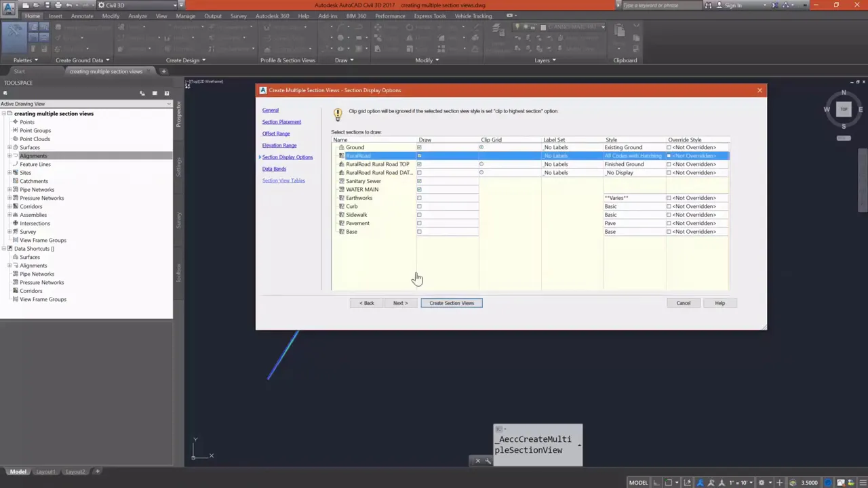Toggle Draw checkbox for RuralRoad Rural Road TOP
The width and height of the screenshot is (868, 488).
[419, 164]
